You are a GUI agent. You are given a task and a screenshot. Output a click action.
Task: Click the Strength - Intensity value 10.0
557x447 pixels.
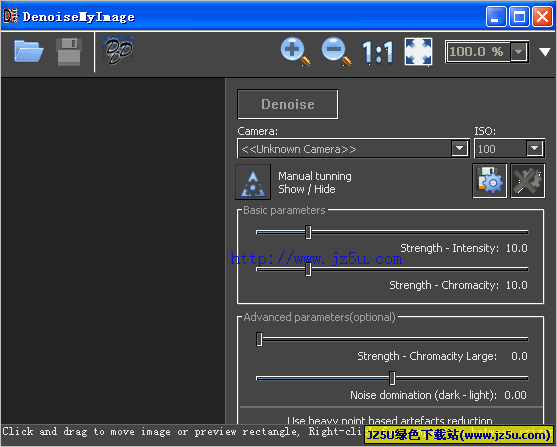pyautogui.click(x=517, y=248)
